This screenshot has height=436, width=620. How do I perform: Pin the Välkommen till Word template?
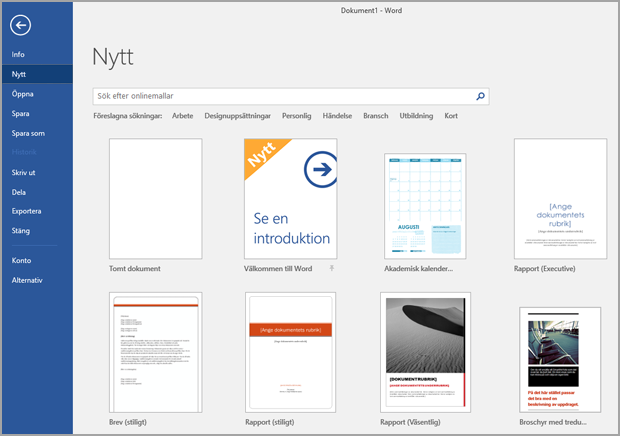tap(332, 268)
